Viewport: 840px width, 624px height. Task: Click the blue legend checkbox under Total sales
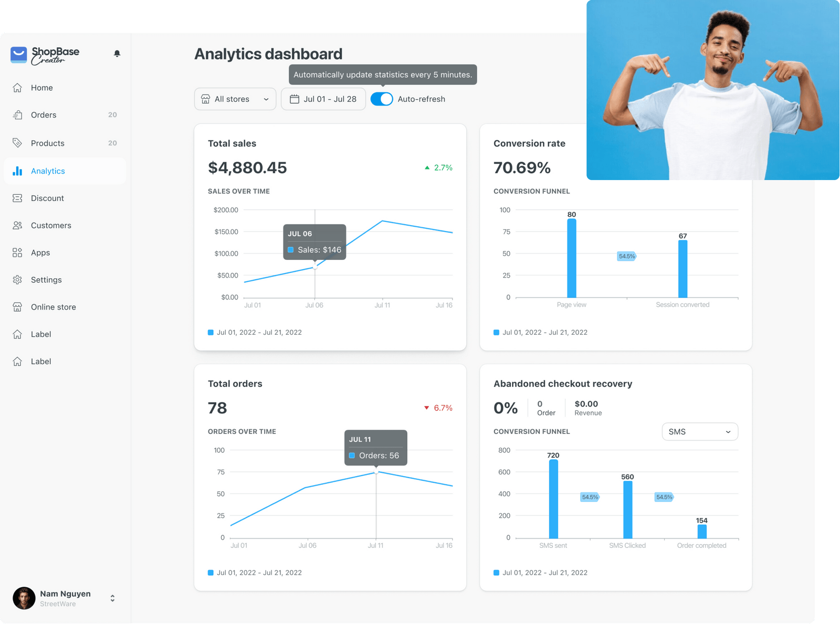click(x=209, y=332)
